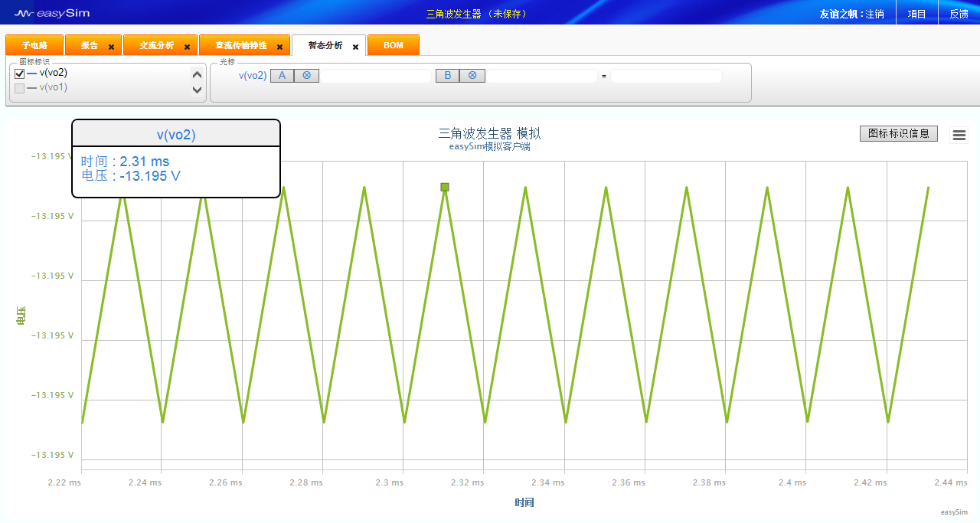
Task: Click the 2.44 ms axis label
Action: (x=952, y=482)
